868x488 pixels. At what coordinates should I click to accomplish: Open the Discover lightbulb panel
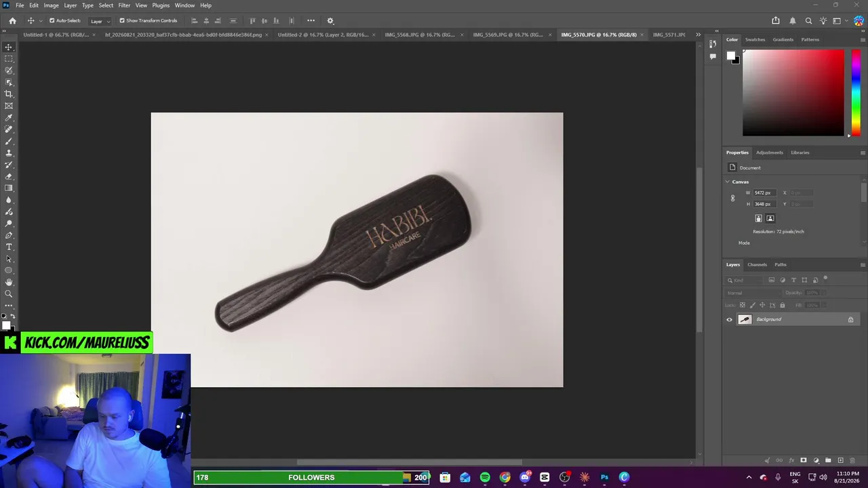[823, 20]
